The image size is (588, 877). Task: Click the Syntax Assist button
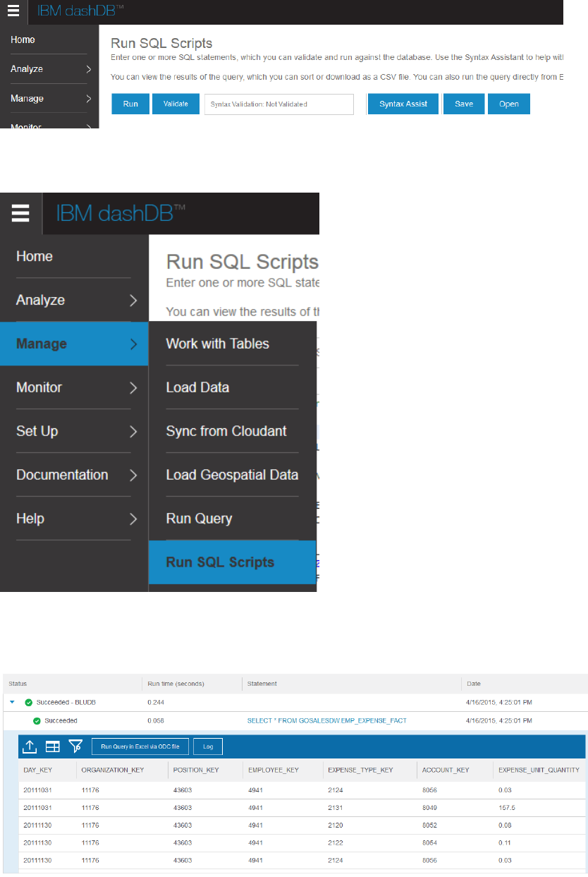coord(403,104)
